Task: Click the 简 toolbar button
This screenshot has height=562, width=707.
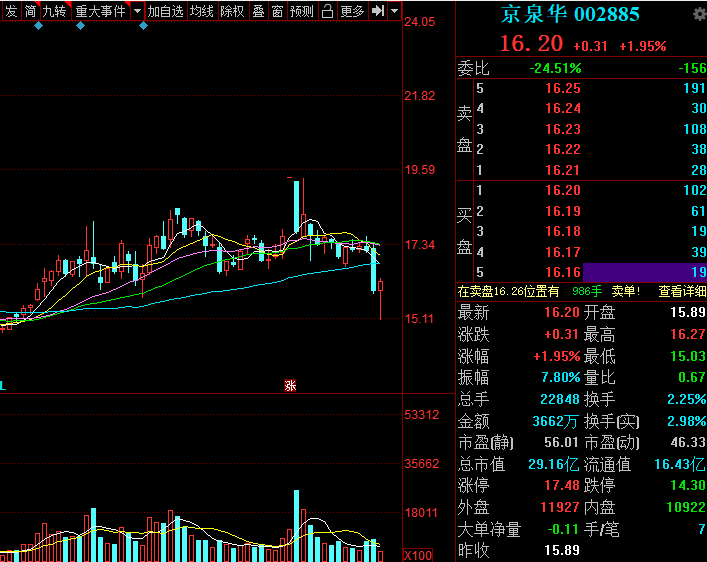Action: [x=30, y=11]
